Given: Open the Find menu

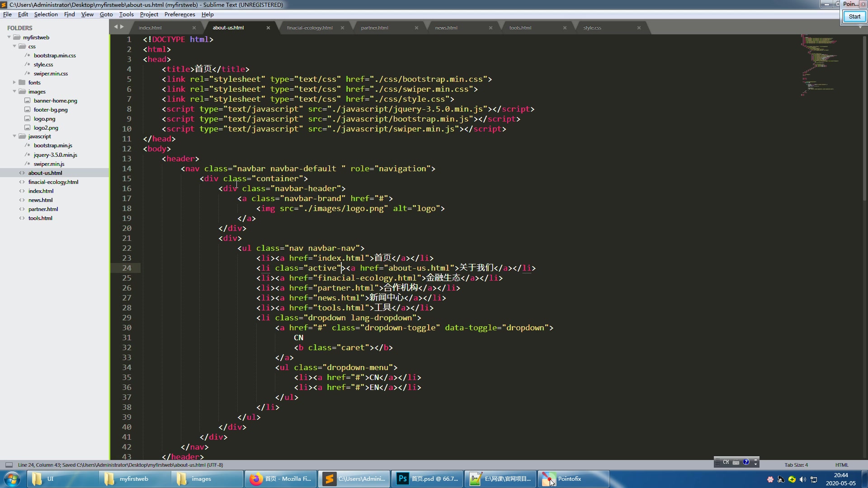Looking at the screenshot, I should pyautogui.click(x=69, y=14).
